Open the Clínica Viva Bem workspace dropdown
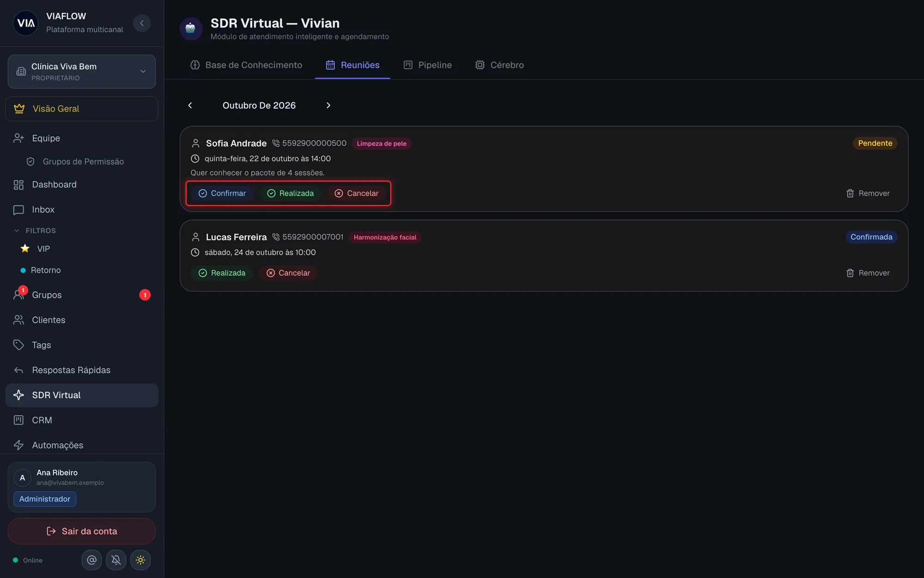The image size is (924, 578). point(82,72)
